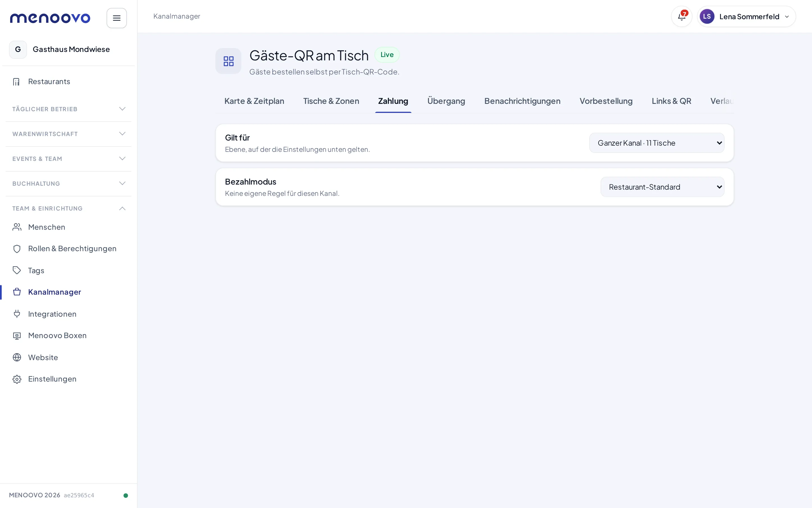Open the Lena Sommerfeld account menu
Viewport: 812px width, 508px height.
(x=746, y=16)
